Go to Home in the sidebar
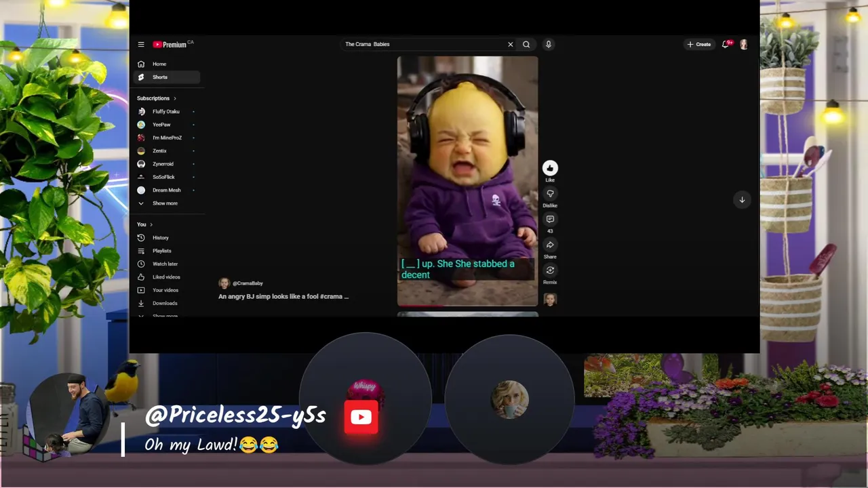 pos(166,64)
